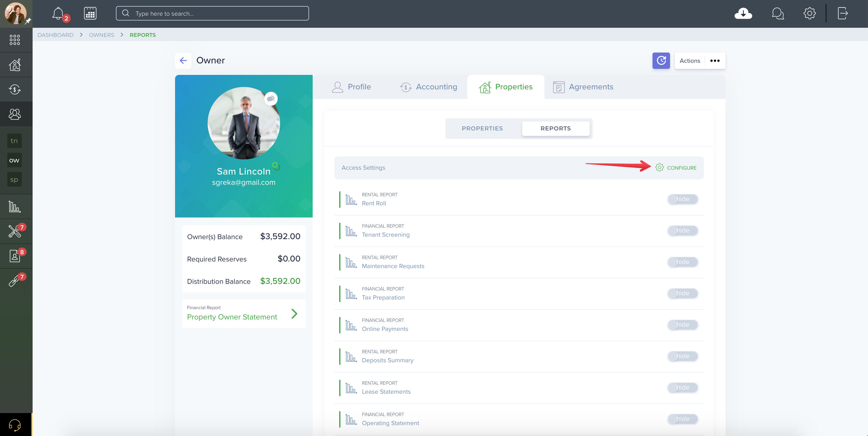Open the Lease Statements report
Viewport: 868px width, 436px height.
point(386,392)
